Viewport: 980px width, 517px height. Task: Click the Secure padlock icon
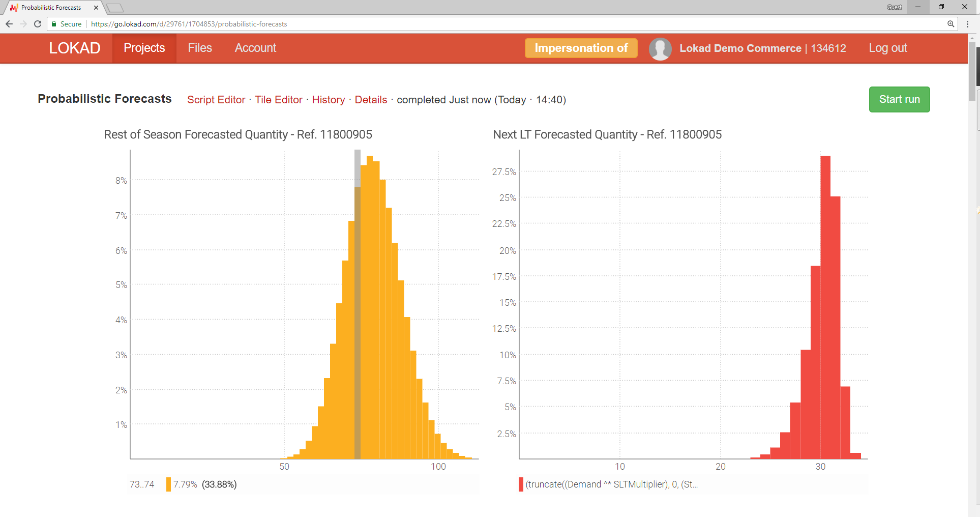54,24
